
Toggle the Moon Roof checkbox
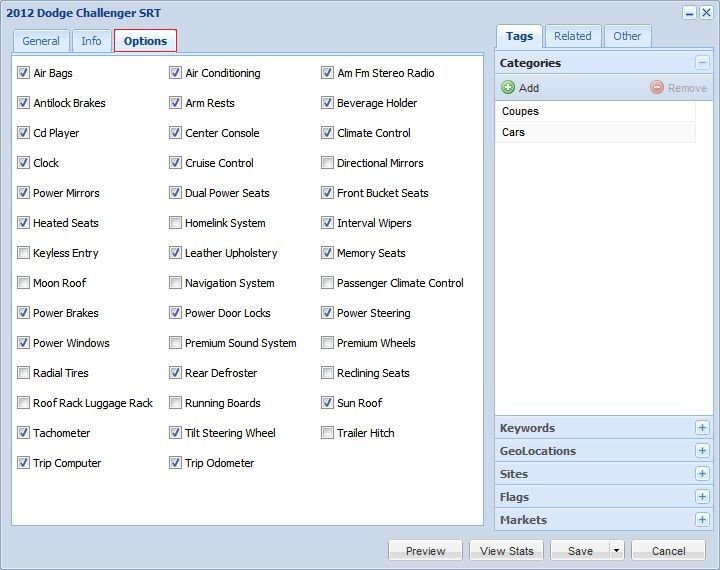[24, 283]
